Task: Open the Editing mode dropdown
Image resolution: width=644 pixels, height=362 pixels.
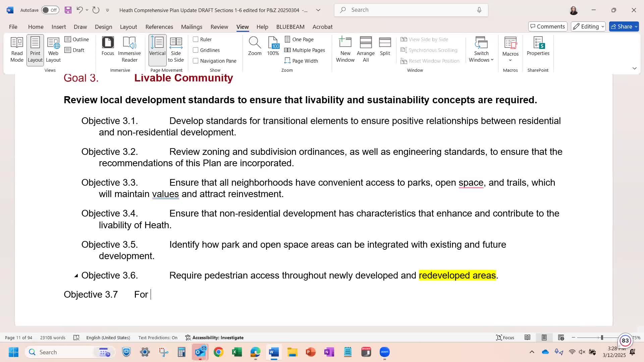Action: [588, 26]
